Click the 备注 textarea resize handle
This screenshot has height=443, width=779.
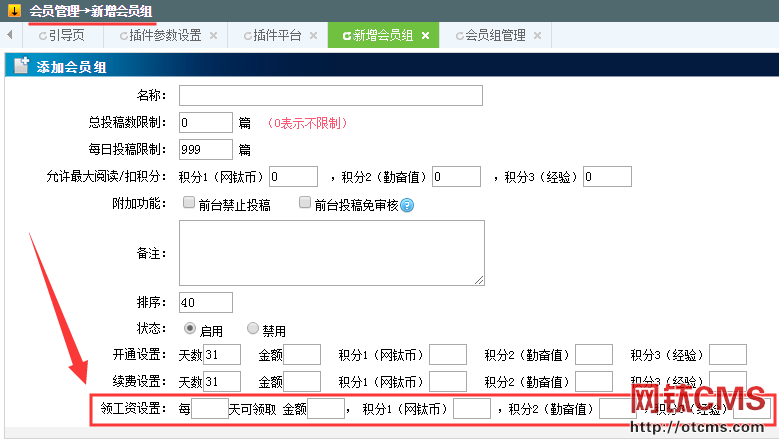pyautogui.click(x=479, y=280)
